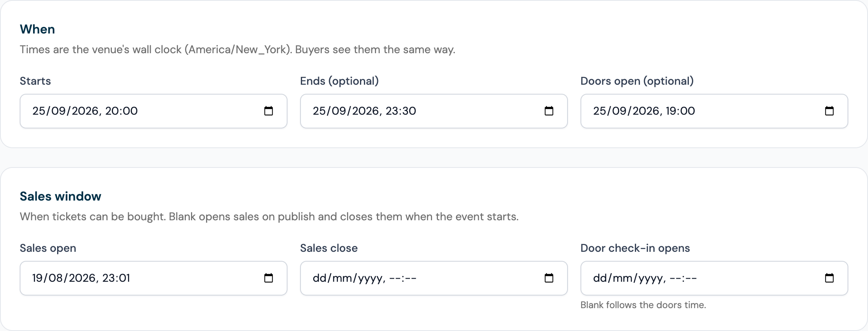Focus the Doors open date-time field
The image size is (868, 331).
(714, 111)
